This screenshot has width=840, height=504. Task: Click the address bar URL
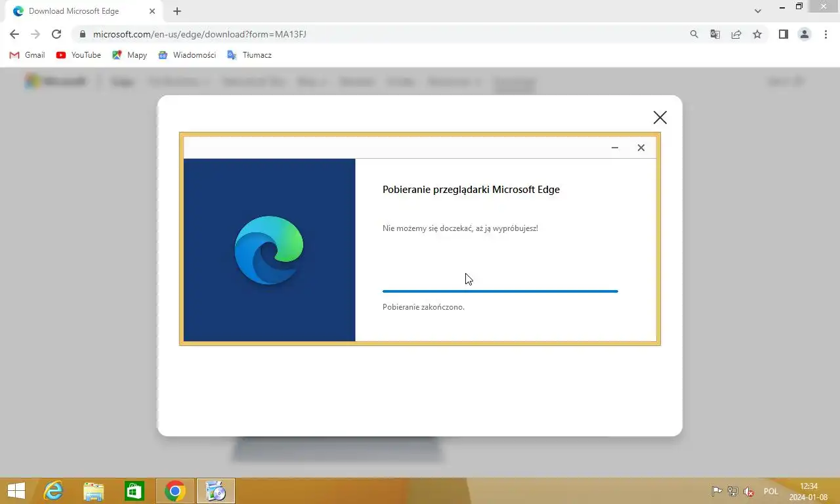[x=199, y=34]
